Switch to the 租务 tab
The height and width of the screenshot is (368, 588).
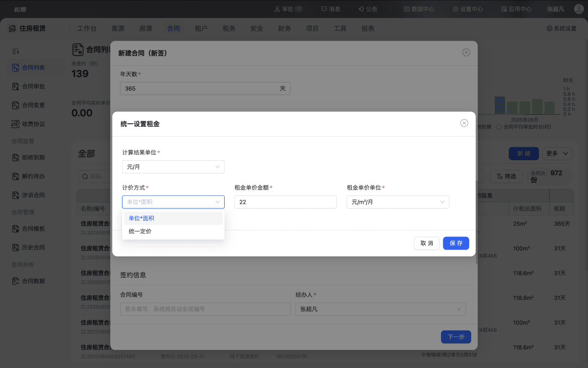coord(229,28)
